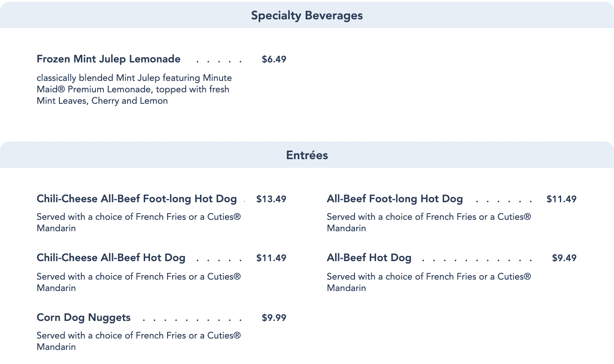Click the $9.49 price
The height and width of the screenshot is (364, 614).
[564, 258]
